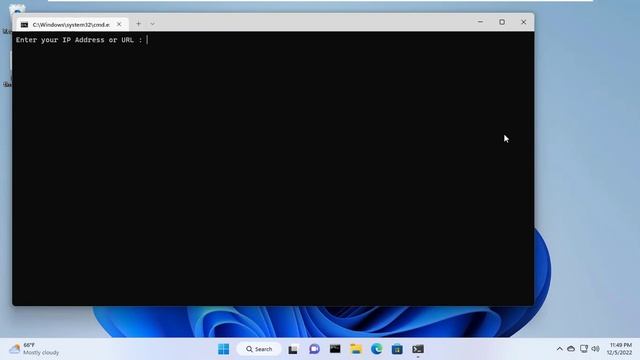Image resolution: width=640 pixels, height=360 pixels.
Task: Open the Command Prompt taskbar icon
Action: [335, 349]
